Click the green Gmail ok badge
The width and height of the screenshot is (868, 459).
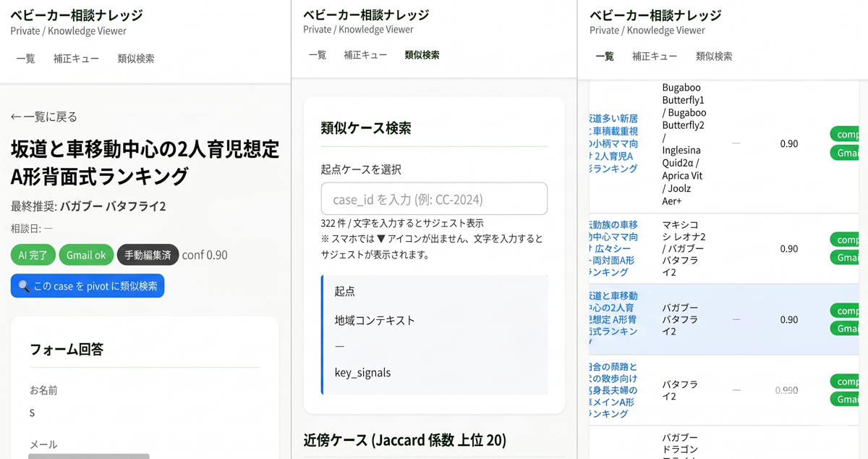(x=86, y=255)
